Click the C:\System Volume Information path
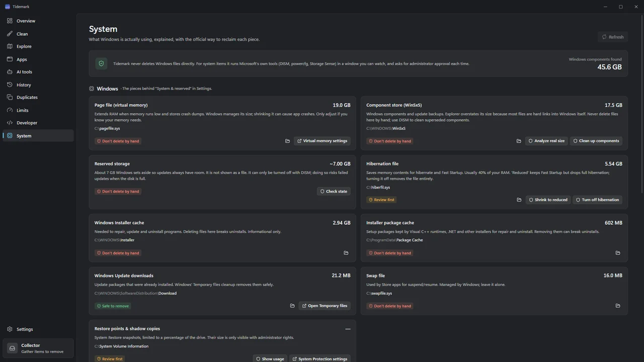The width and height of the screenshot is (644, 362). [x=121, y=346]
